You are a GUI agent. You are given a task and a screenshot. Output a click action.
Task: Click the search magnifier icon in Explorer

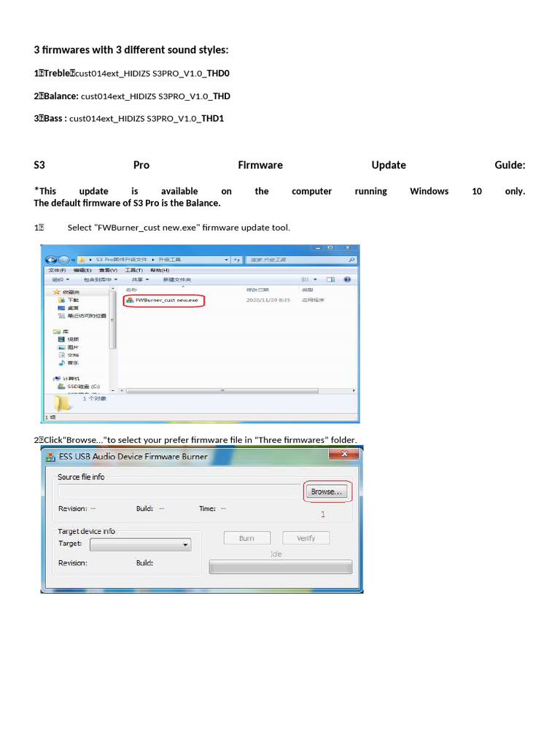point(351,260)
